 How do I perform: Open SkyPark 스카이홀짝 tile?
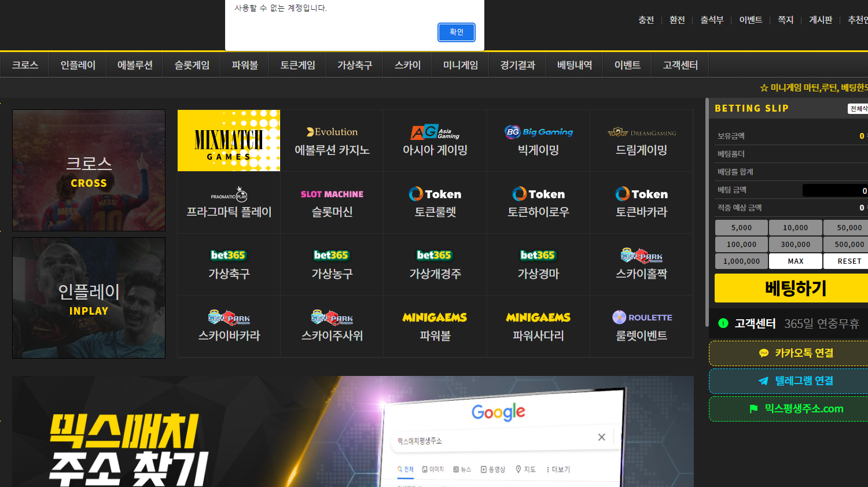(x=642, y=264)
